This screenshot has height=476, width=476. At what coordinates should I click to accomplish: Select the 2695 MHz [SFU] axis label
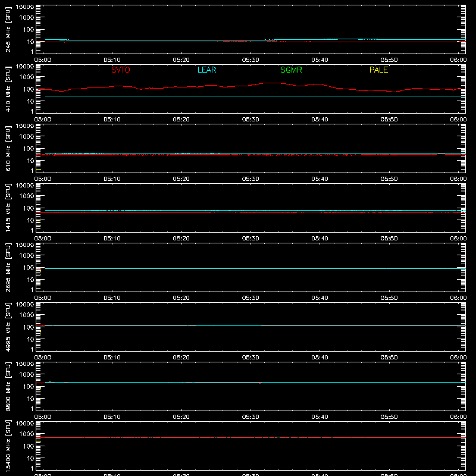(x=8, y=267)
